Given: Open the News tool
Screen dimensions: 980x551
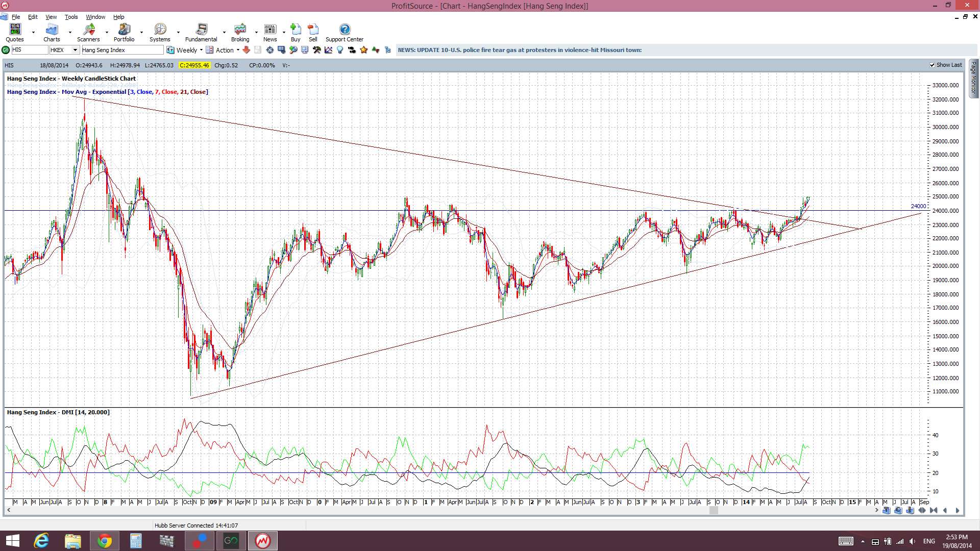Looking at the screenshot, I should pos(270,33).
